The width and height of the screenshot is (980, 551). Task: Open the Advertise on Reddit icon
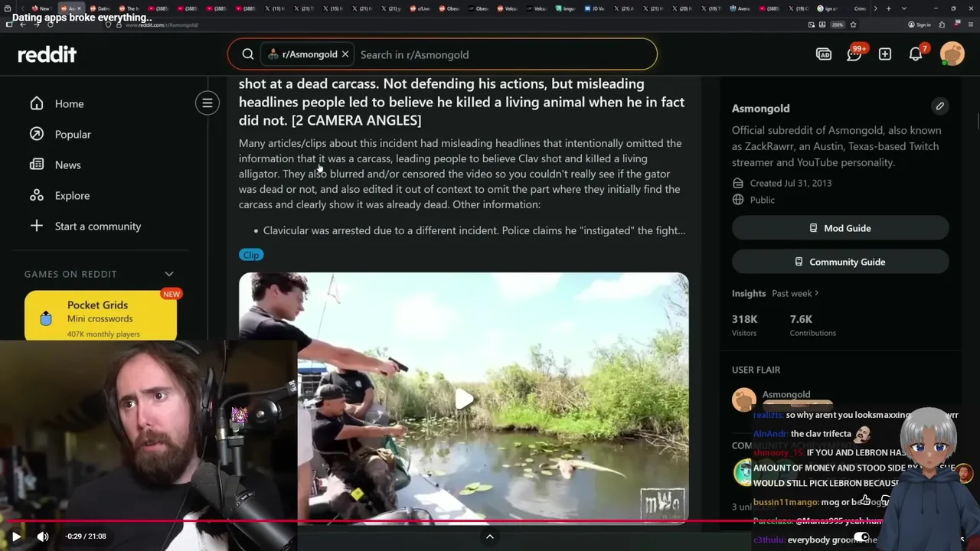(824, 54)
